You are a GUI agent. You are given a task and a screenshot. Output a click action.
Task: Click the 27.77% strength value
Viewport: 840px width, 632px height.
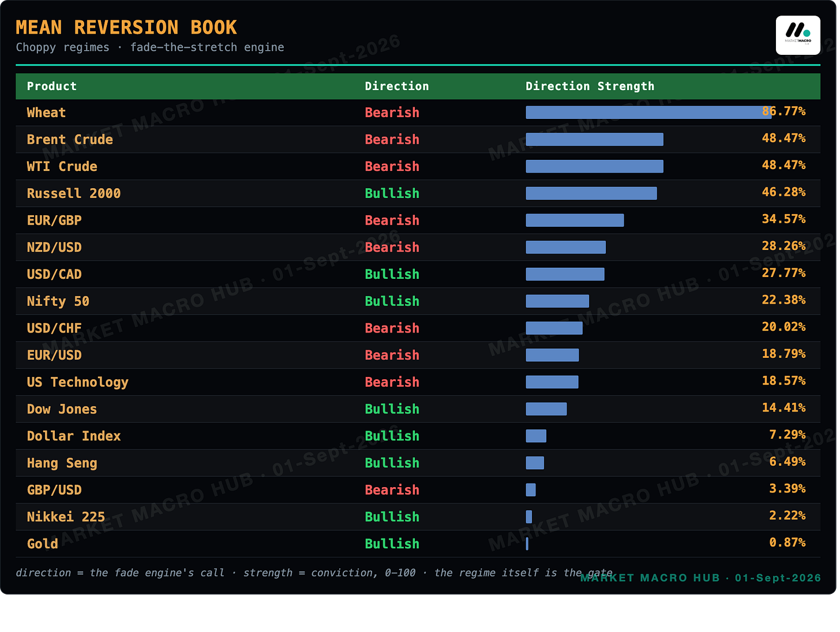[x=783, y=272]
